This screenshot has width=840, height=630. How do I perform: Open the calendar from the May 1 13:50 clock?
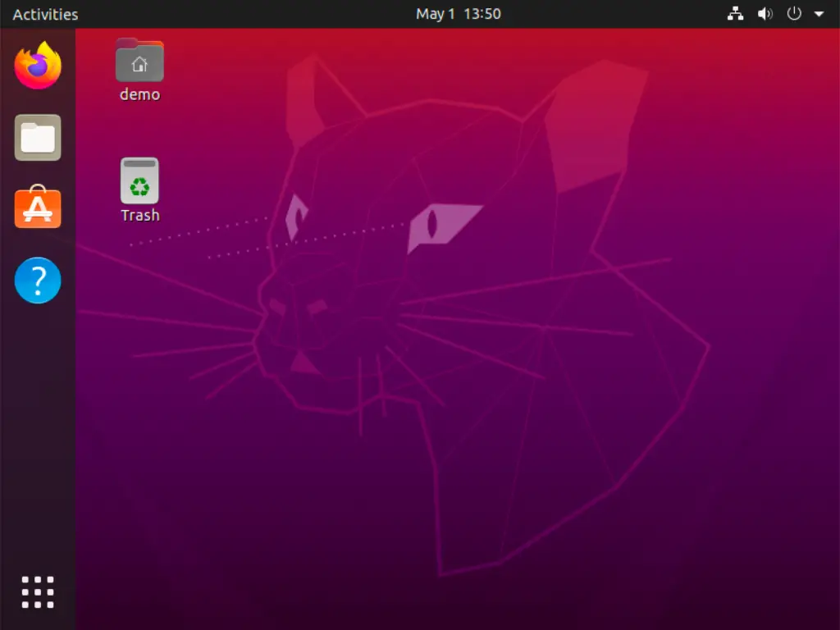458,14
